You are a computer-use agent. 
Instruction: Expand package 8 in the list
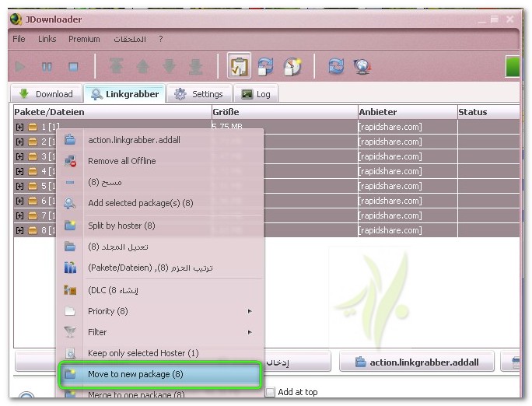[x=19, y=230]
